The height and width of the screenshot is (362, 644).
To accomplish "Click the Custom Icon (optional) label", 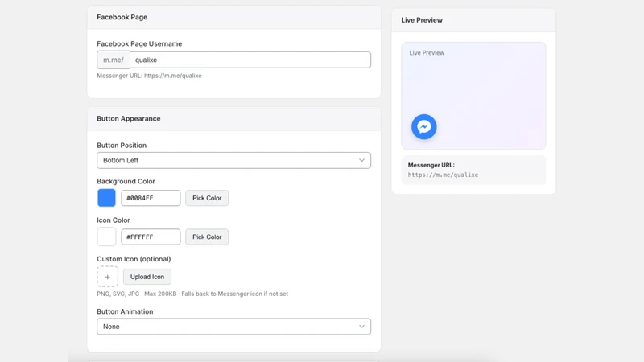I will coord(134,259).
